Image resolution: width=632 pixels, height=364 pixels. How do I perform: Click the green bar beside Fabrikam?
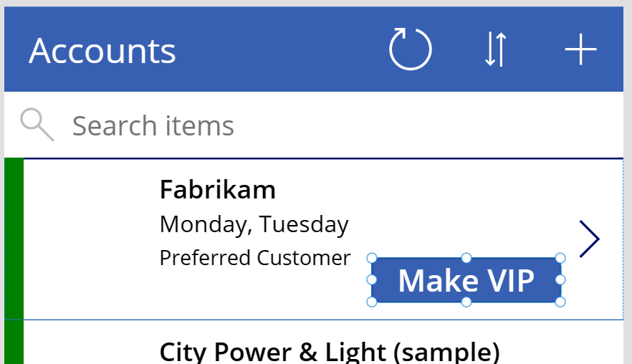[14, 239]
